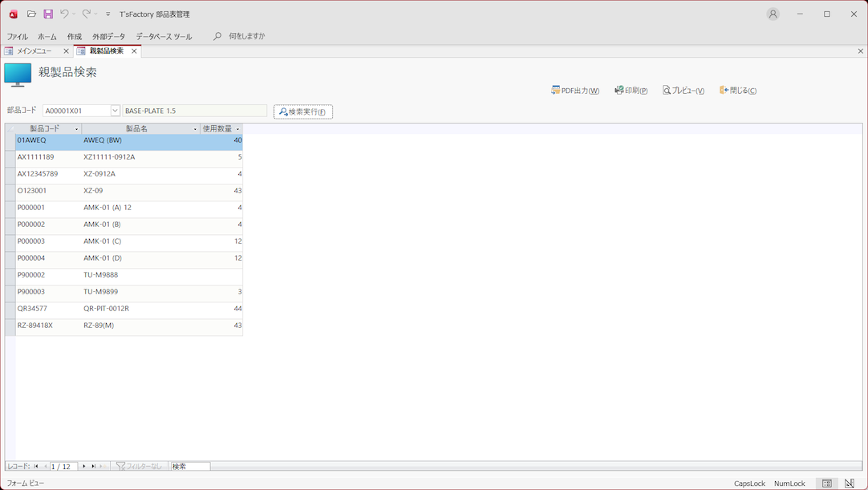
Task: Click the PDF出力 button
Action: (575, 91)
